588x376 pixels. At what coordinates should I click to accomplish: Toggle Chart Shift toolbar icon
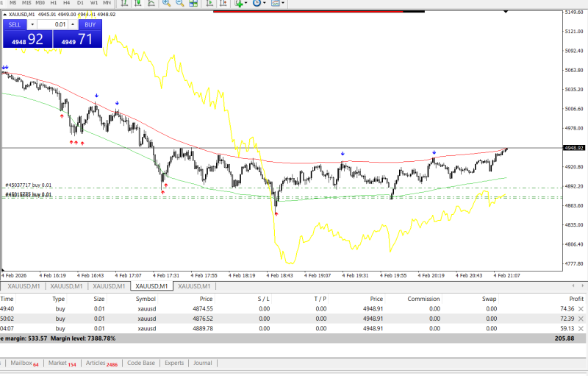point(223,3)
